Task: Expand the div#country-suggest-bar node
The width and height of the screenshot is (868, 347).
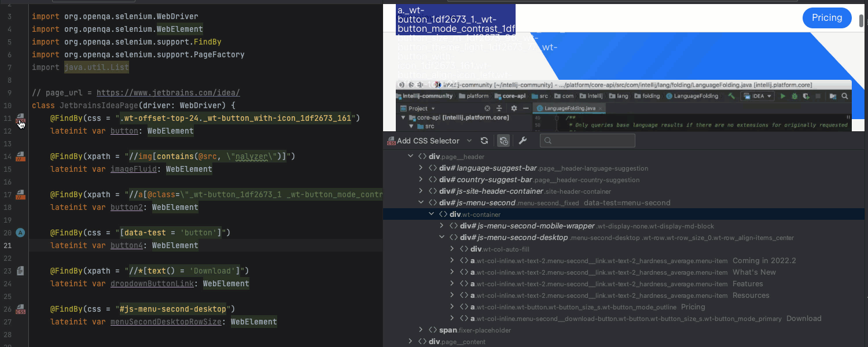Action: 421,180
